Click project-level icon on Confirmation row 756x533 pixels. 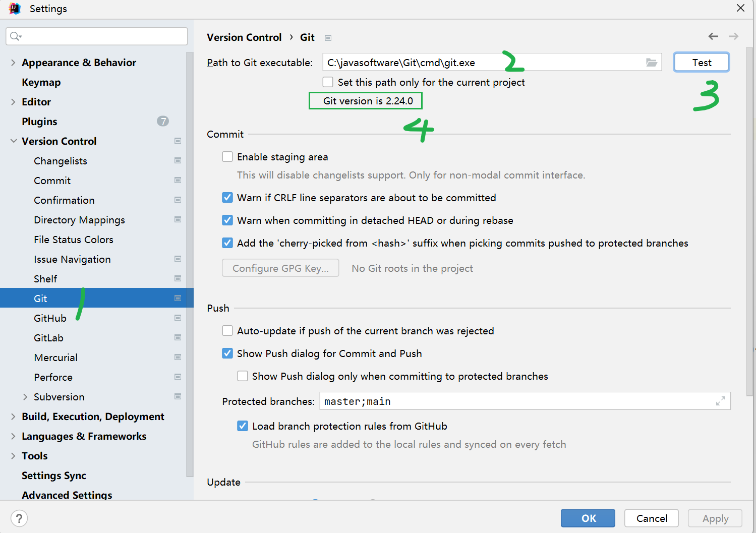[x=178, y=200]
